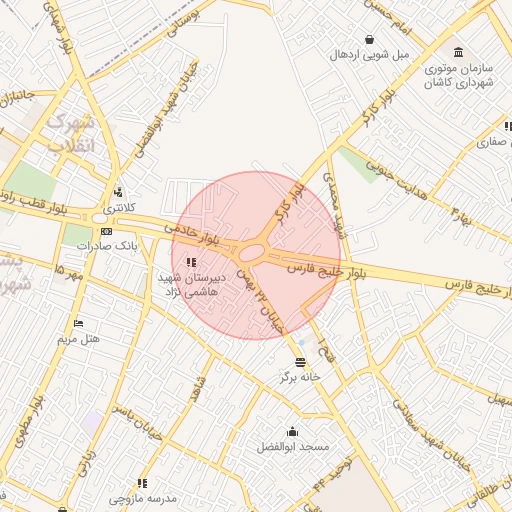Select the museum icon for سازمان موتوری شهرداری کاشان
The height and width of the screenshot is (512, 512).
click(458, 52)
